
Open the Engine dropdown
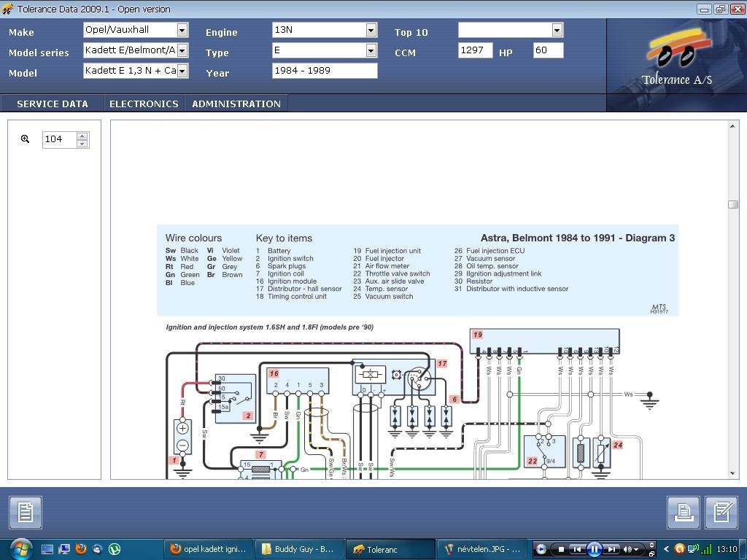[371, 30]
